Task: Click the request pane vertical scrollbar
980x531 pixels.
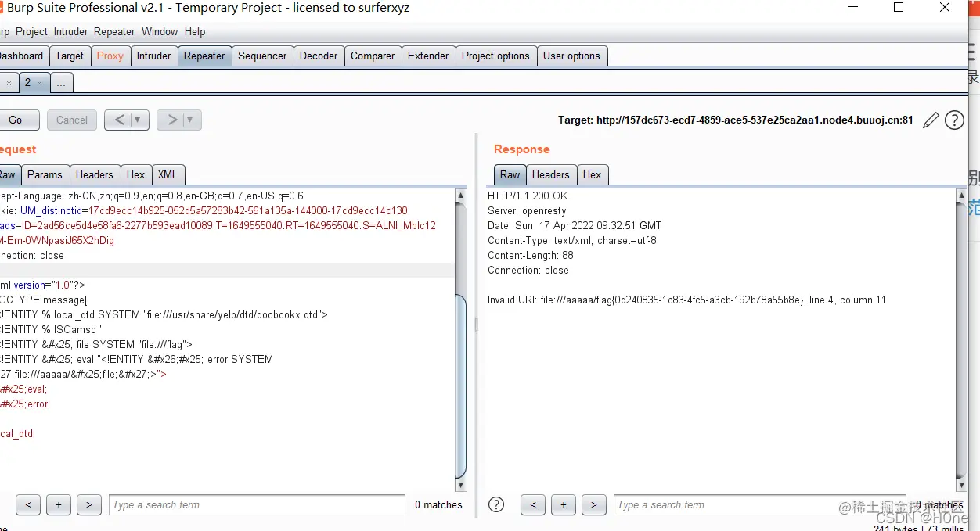Action: click(460, 340)
